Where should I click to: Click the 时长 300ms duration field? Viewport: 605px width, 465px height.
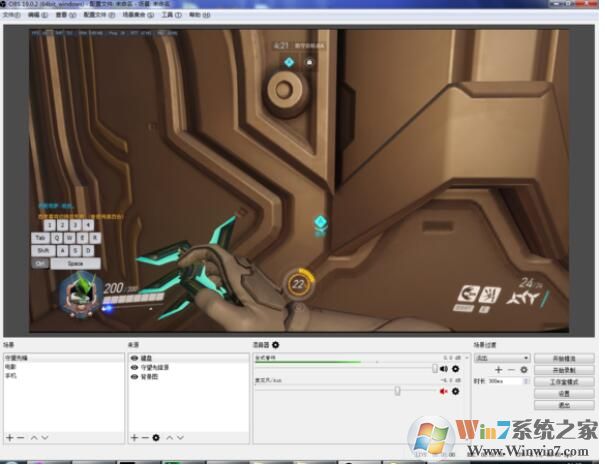pyautogui.click(x=505, y=381)
